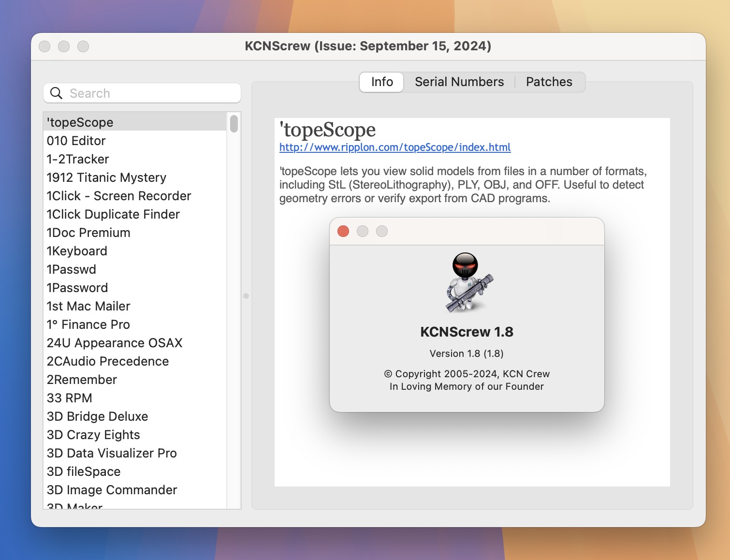730x560 pixels.
Task: Select 1-2Tracker in the list
Action: (x=135, y=159)
